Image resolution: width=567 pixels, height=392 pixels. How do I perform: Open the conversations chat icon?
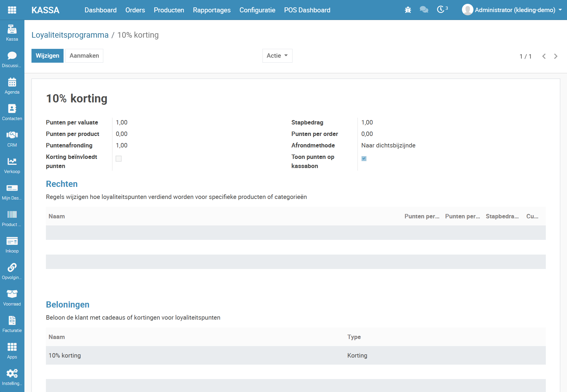[424, 10]
